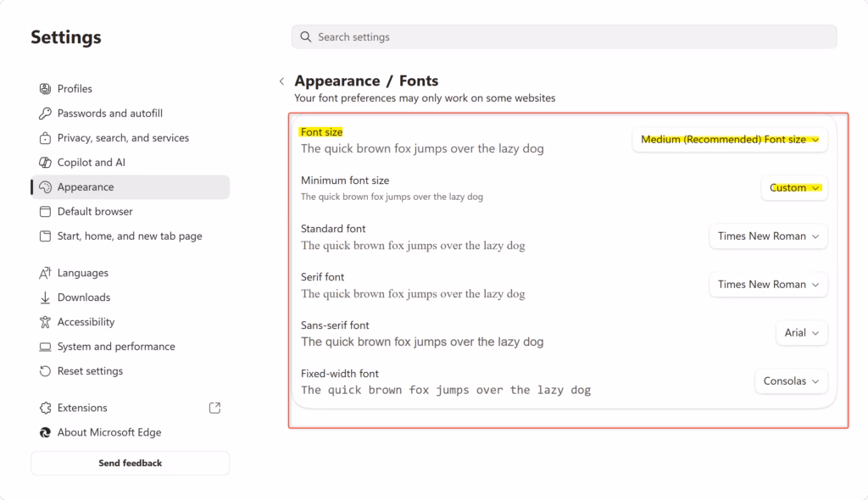
Task: Open the Sans-serif font Arial dropdown
Action: pos(802,333)
